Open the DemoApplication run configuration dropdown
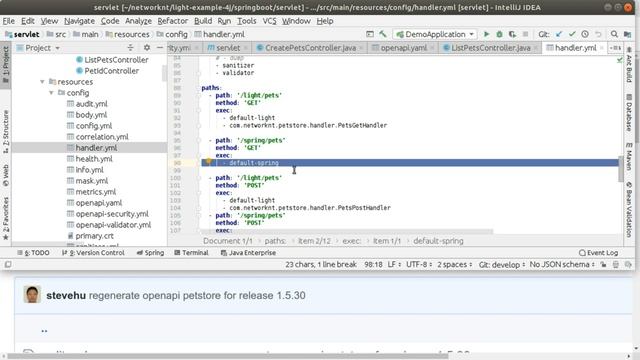Image resolution: width=640 pixels, height=360 pixels. click(x=435, y=34)
